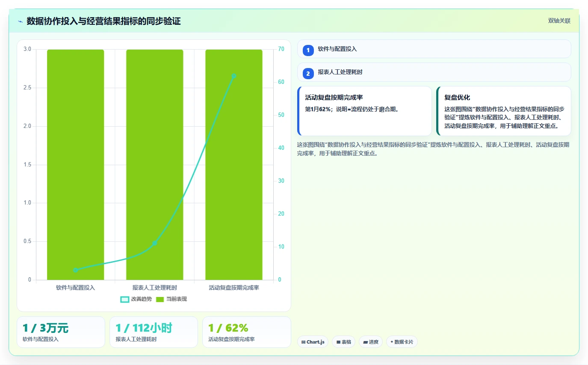Click the 数据卡片 tag chip

point(402,342)
